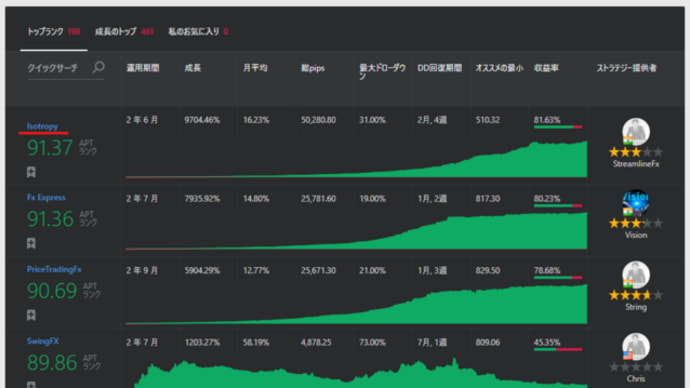Click the 45.35% profit ratio bar

(558, 349)
